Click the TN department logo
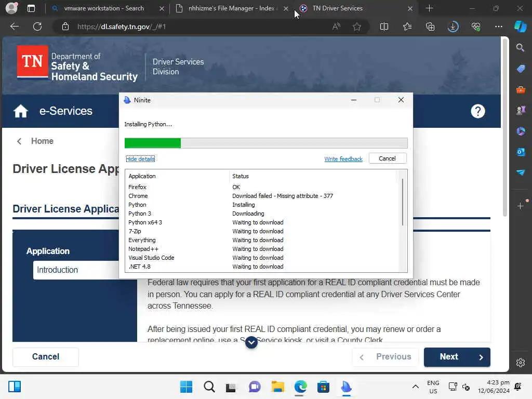The height and width of the screenshot is (399, 532). tap(77, 63)
